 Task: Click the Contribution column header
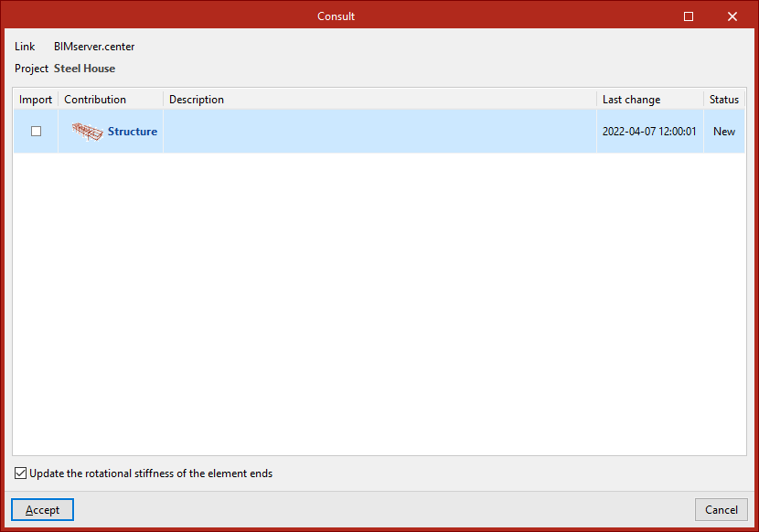tap(95, 100)
